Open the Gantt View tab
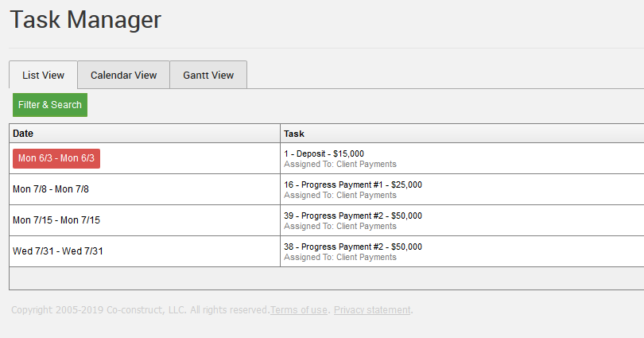Screen dimensions: 644x338 click(x=208, y=76)
